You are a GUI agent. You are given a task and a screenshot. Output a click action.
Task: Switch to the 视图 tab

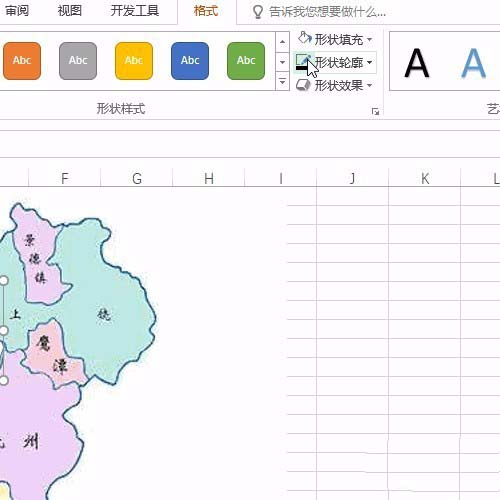pyautogui.click(x=70, y=11)
